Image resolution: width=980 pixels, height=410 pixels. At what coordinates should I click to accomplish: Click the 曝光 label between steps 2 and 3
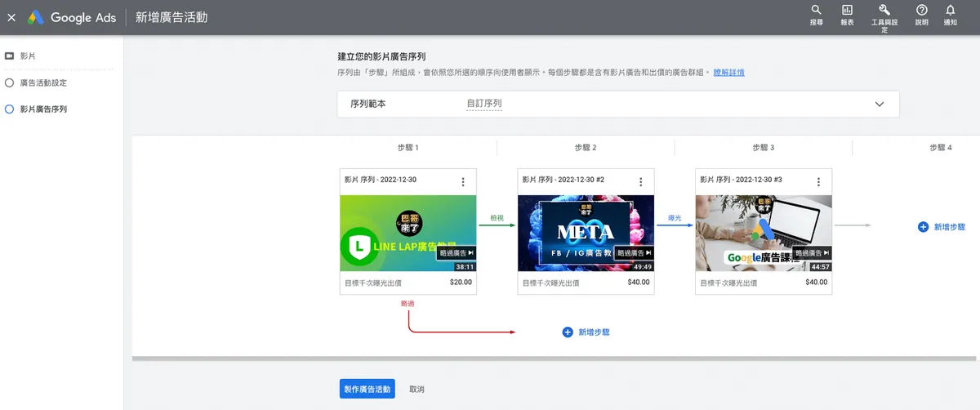675,218
